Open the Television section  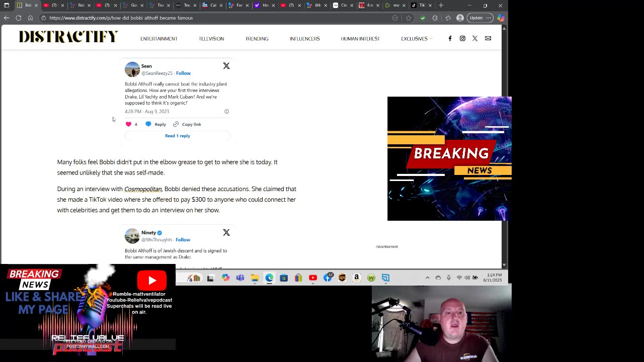click(211, 39)
